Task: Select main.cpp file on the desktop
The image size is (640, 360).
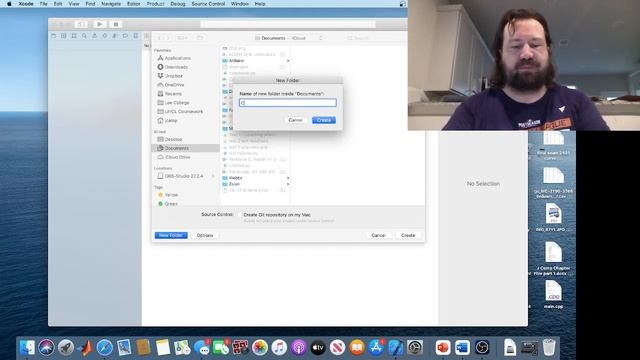Action: click(553, 294)
